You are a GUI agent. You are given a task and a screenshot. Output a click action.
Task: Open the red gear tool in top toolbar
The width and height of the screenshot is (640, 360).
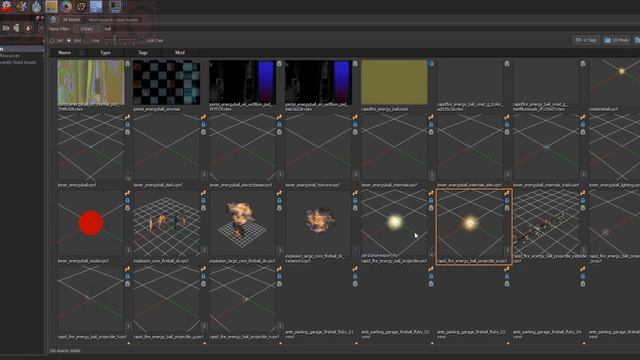(x=7, y=6)
